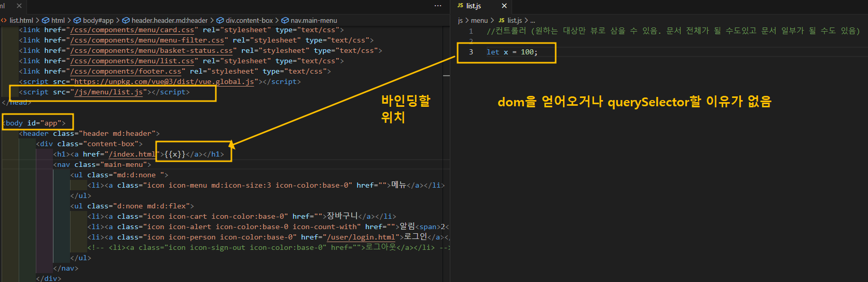Click the body id="app" tag line
Viewport: 868px width, 282px height.
click(x=34, y=123)
